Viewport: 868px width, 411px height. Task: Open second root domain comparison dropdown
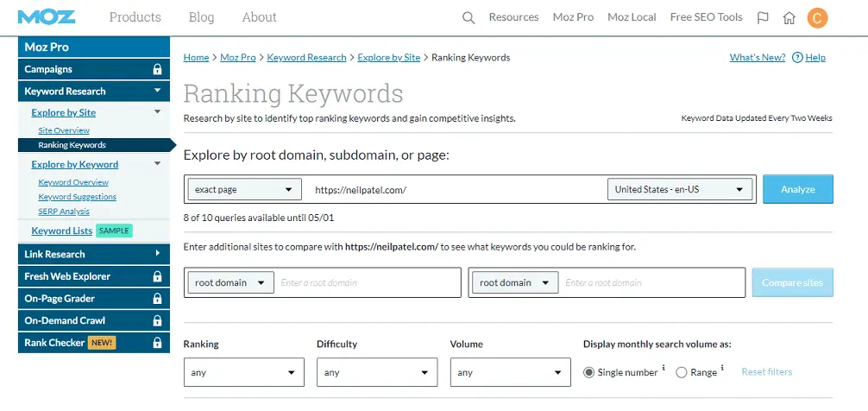point(515,282)
